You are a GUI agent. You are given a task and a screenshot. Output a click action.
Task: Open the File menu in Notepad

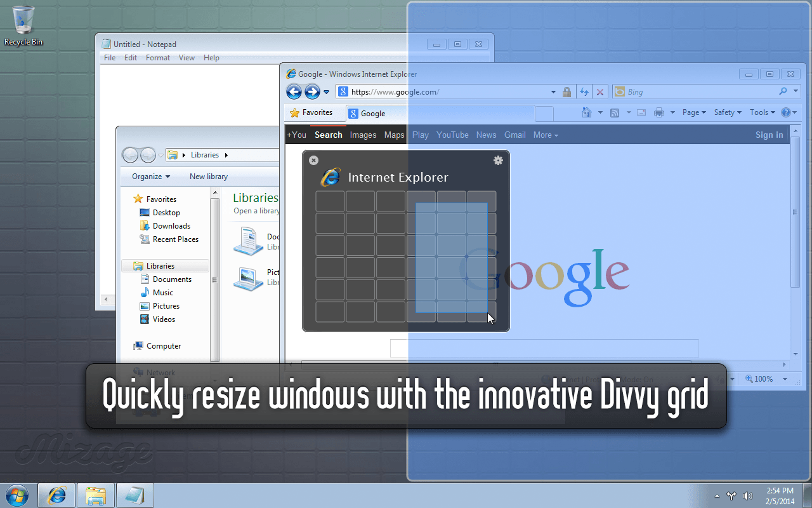coord(110,58)
